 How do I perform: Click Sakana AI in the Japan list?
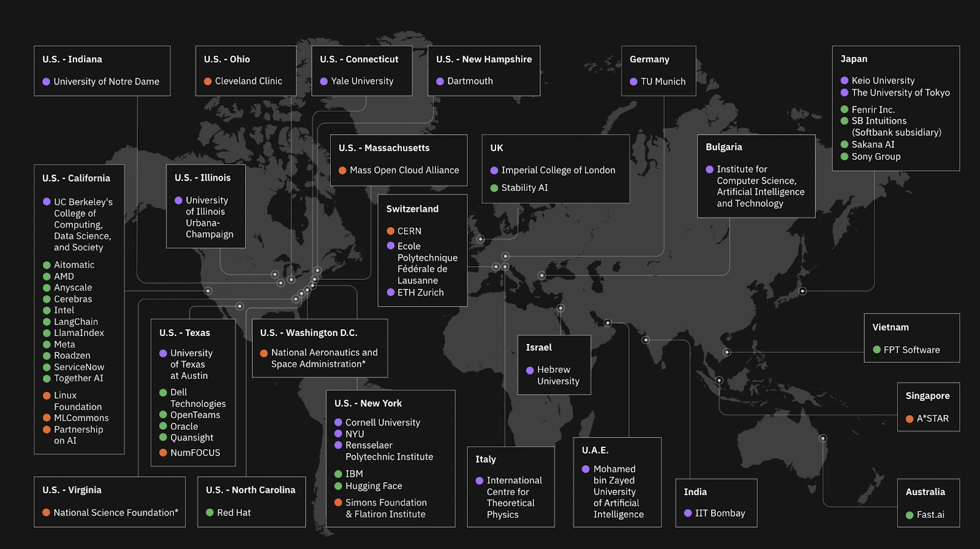click(867, 144)
